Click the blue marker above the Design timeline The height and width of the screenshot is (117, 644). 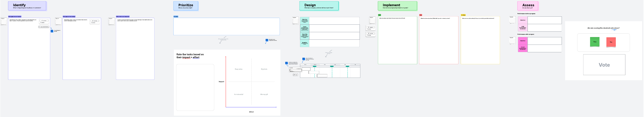(303, 59)
